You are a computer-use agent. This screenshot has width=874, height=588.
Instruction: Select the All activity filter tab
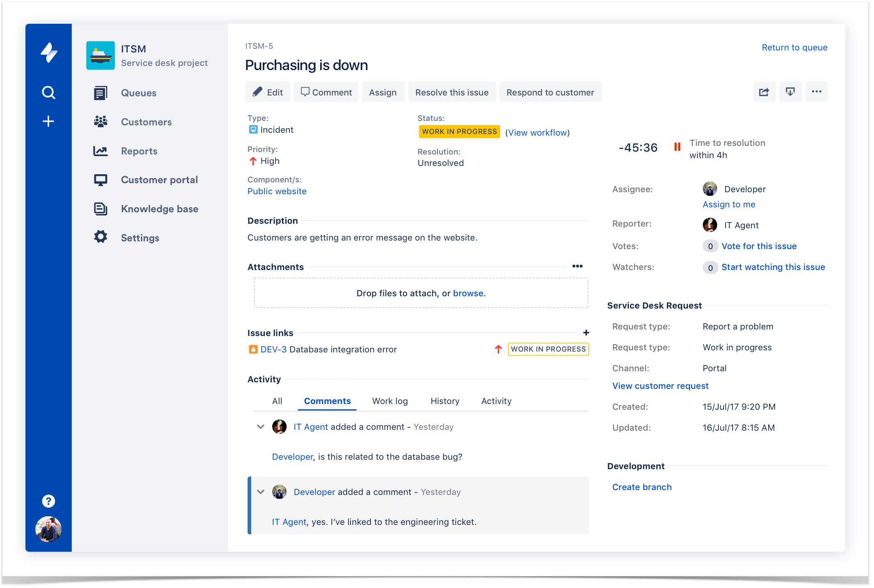276,400
